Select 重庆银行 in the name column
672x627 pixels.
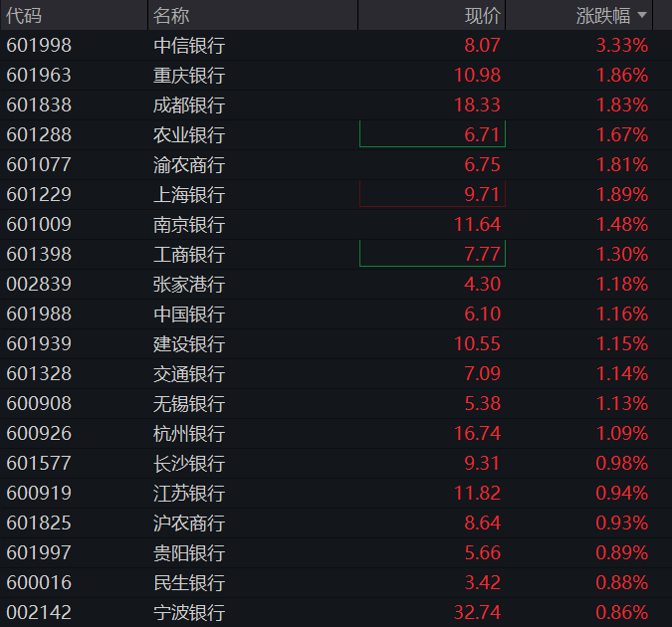click(189, 76)
